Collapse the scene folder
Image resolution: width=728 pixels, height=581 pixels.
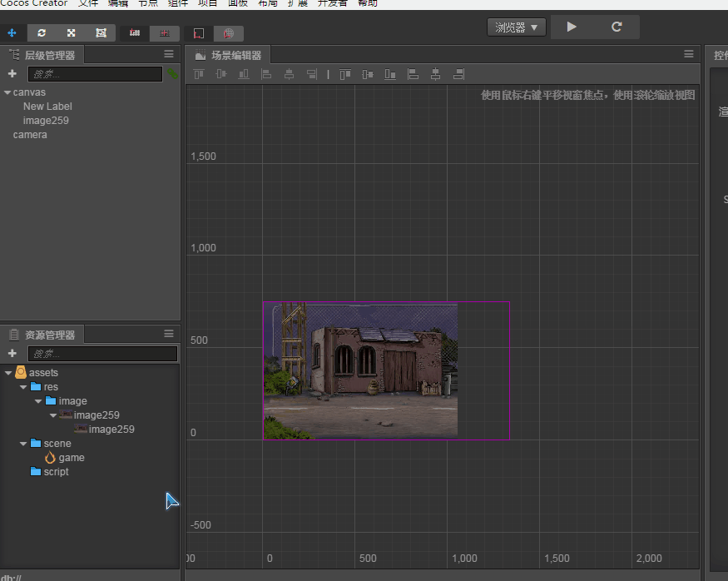pyautogui.click(x=23, y=444)
